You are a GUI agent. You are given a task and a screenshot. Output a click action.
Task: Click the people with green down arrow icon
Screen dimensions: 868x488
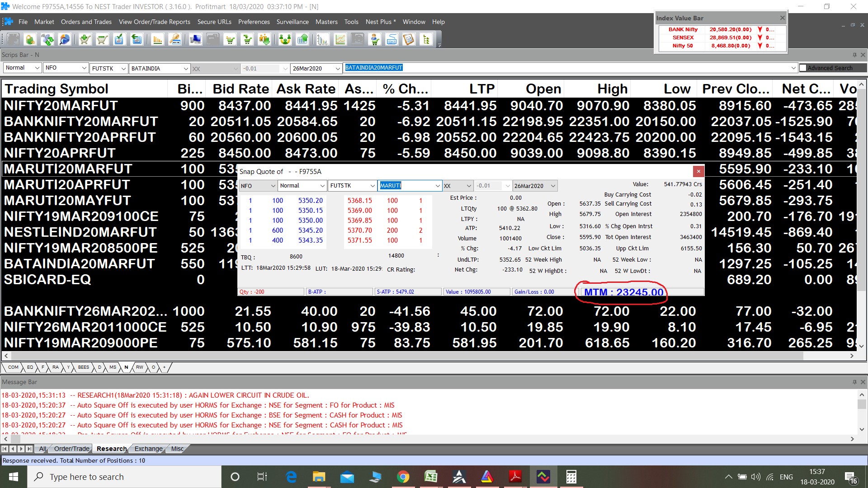[264, 40]
